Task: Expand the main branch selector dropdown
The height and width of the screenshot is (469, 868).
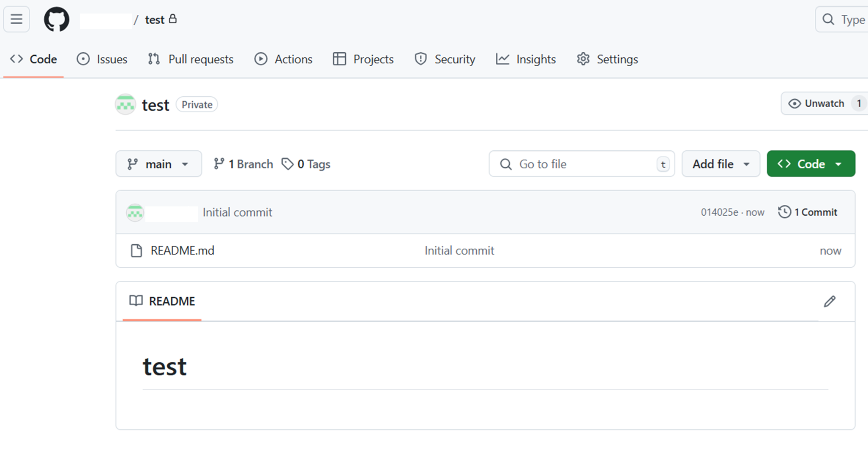Action: coord(158,164)
